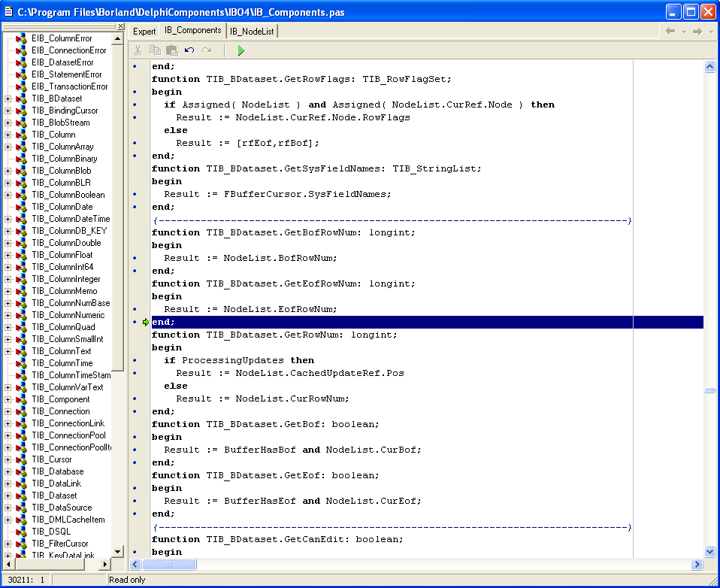Click the Copy toolbar icon
The height and width of the screenshot is (588, 720).
(x=155, y=50)
